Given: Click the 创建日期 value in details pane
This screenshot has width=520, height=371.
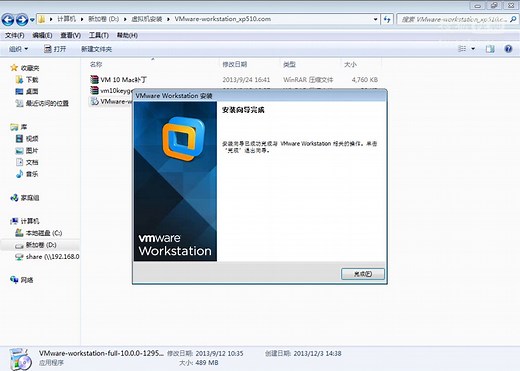Looking at the screenshot, I should tap(317, 353).
